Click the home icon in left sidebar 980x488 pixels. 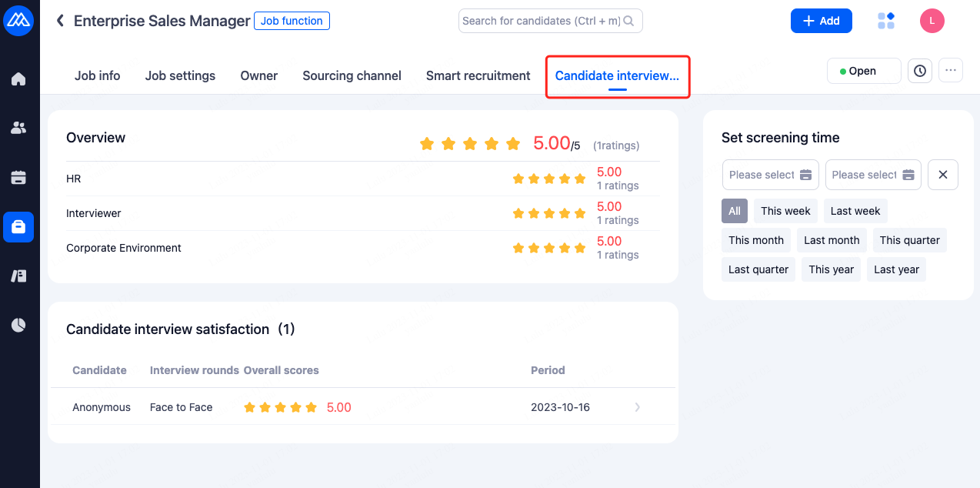[x=18, y=79]
